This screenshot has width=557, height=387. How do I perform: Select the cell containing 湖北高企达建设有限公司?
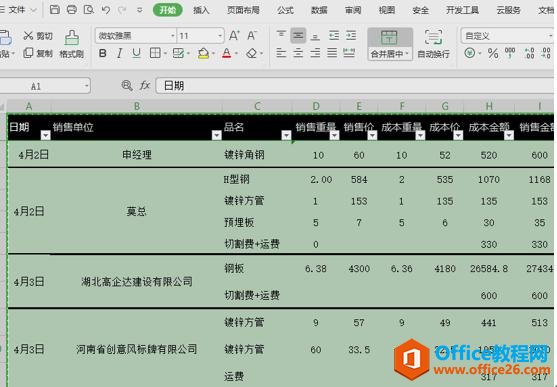point(137,281)
